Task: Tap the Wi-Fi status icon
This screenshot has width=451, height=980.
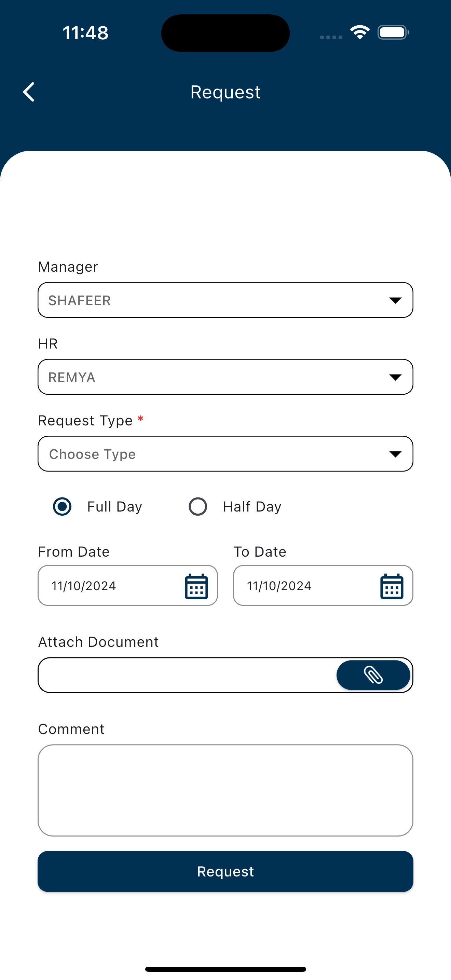Action: [x=360, y=32]
